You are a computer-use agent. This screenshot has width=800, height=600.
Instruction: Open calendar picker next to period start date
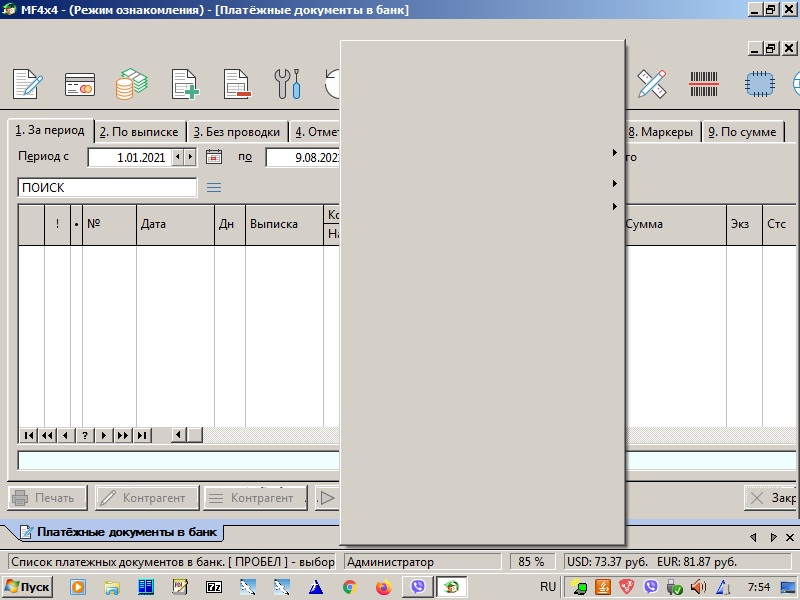click(213, 157)
